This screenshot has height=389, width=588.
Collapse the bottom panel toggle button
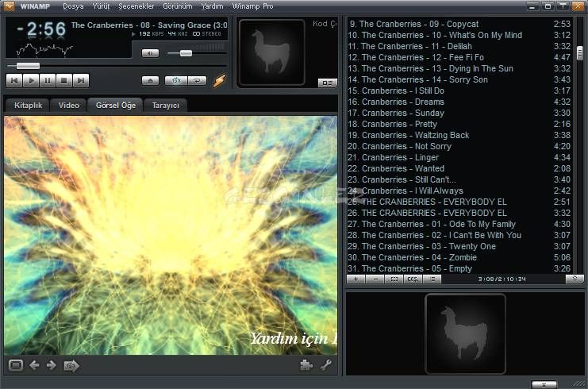tap(544, 384)
